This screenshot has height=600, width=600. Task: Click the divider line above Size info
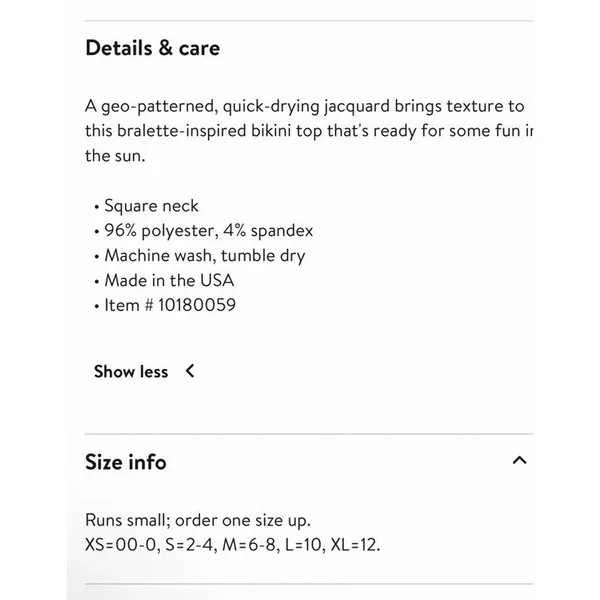click(x=309, y=434)
